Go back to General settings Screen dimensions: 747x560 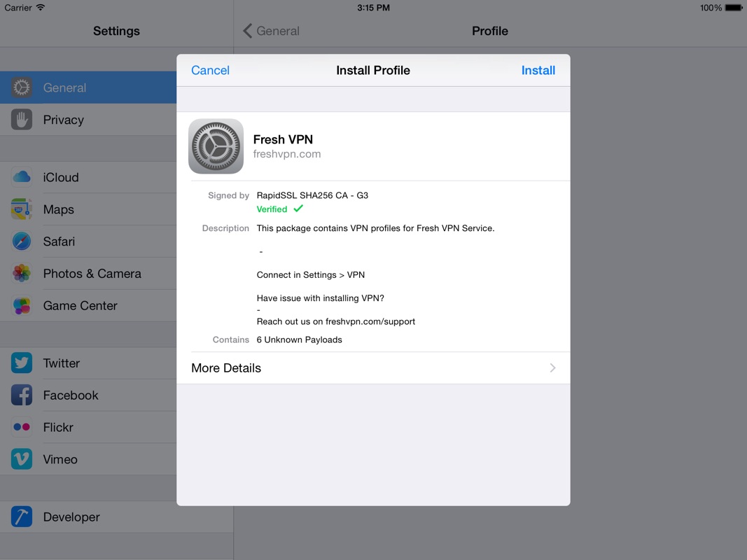point(272,31)
